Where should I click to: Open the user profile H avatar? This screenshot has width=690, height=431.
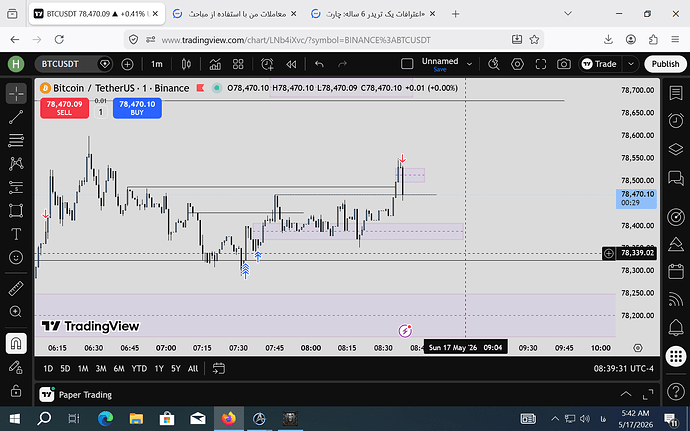(16, 64)
